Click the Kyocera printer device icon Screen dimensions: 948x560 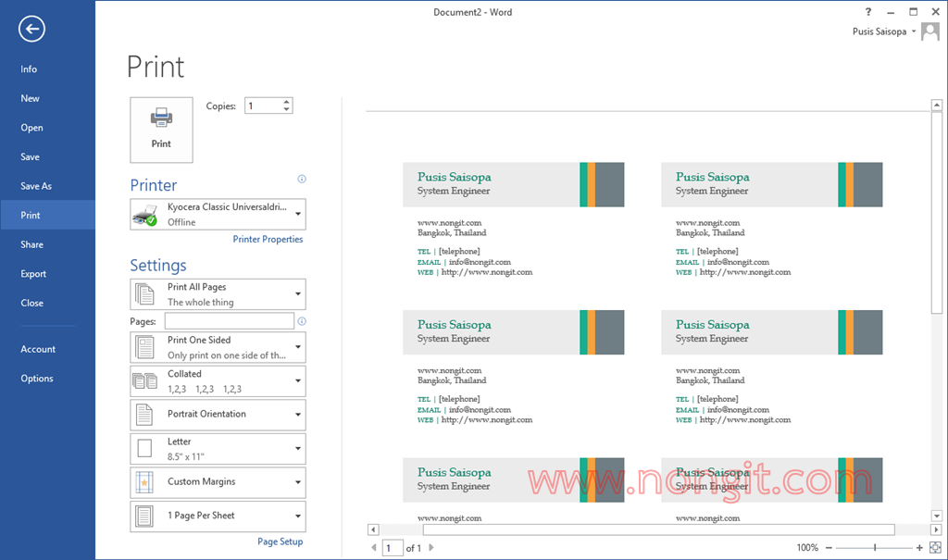pyautogui.click(x=144, y=215)
